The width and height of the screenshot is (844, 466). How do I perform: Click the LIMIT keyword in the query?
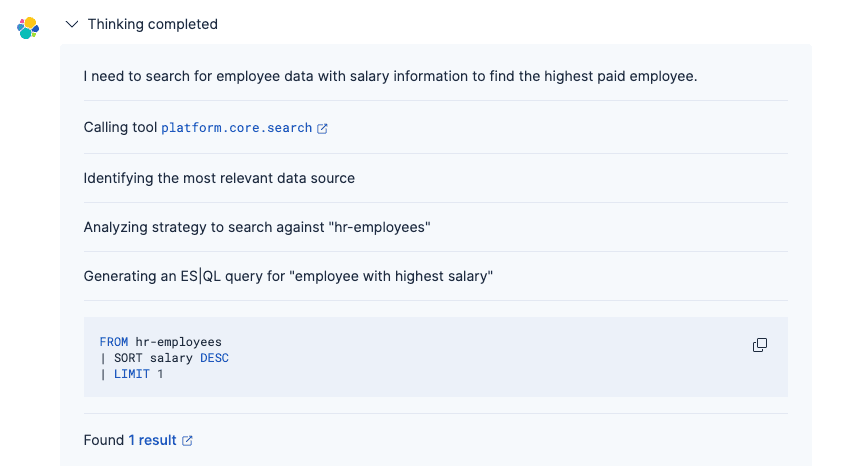(132, 374)
